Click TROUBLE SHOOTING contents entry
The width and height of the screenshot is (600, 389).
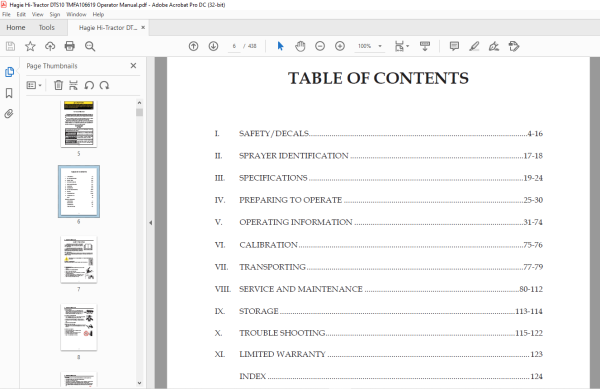(378, 333)
